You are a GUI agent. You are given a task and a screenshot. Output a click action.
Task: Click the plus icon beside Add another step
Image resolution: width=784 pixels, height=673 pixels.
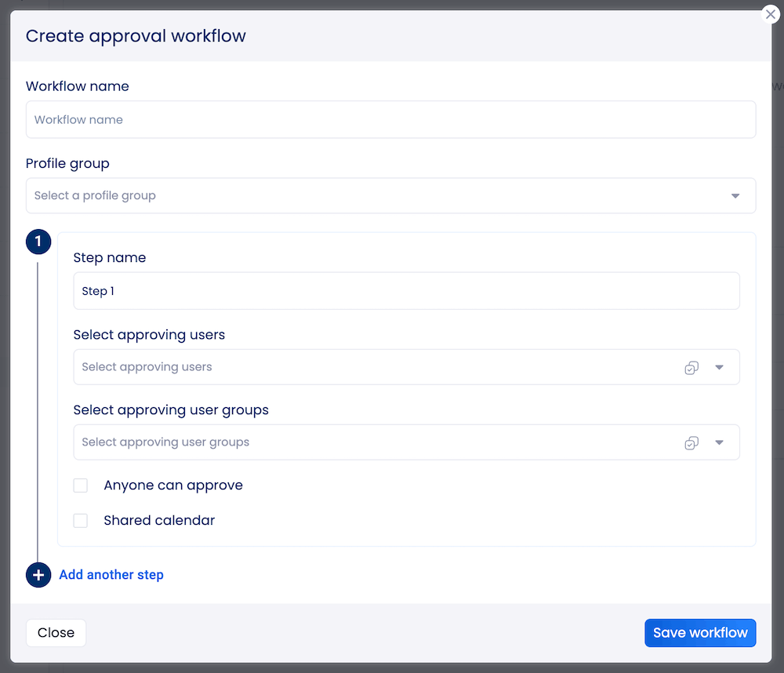38,575
